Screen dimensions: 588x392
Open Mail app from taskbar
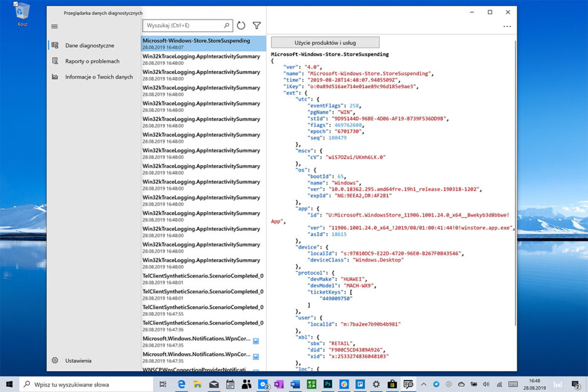[214, 384]
